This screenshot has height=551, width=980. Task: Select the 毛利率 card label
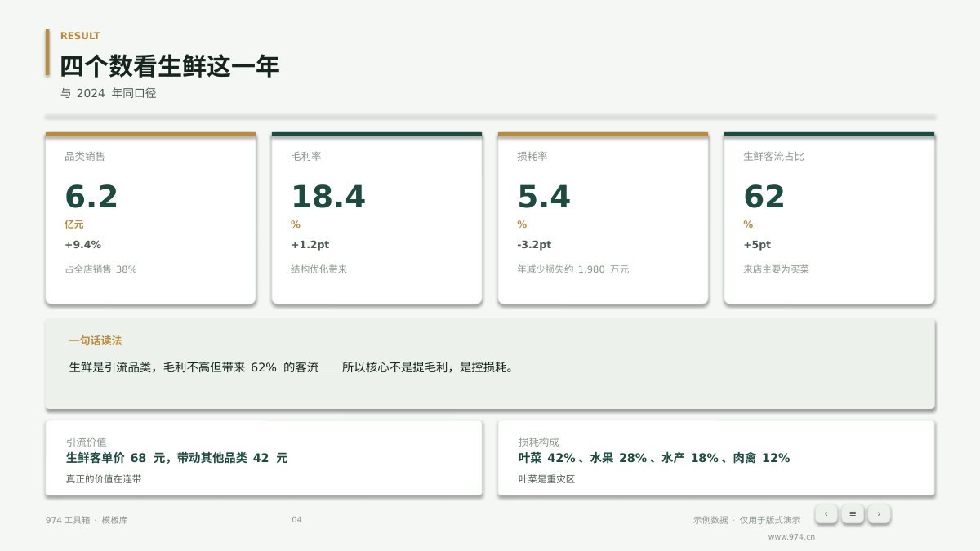click(306, 156)
